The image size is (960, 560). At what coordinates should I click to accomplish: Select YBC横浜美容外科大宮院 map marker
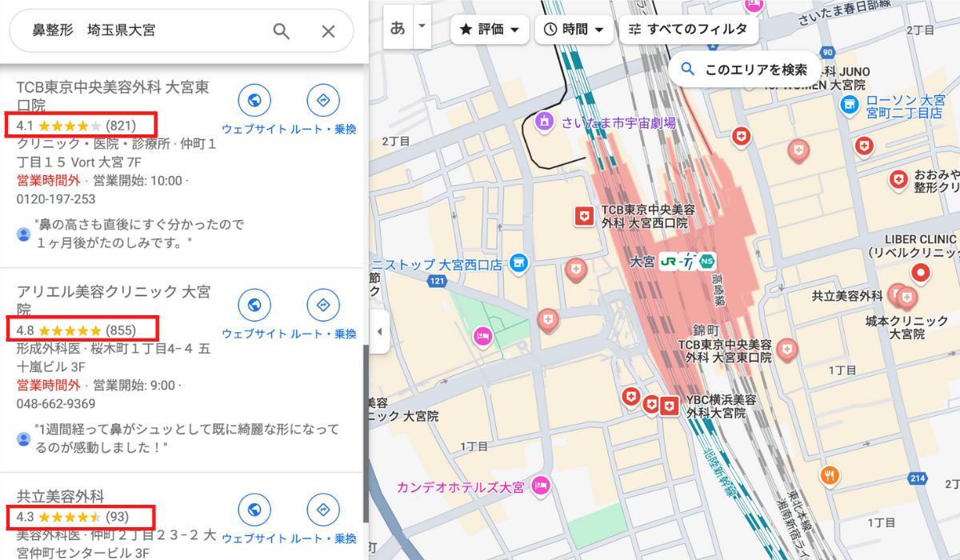click(670, 405)
